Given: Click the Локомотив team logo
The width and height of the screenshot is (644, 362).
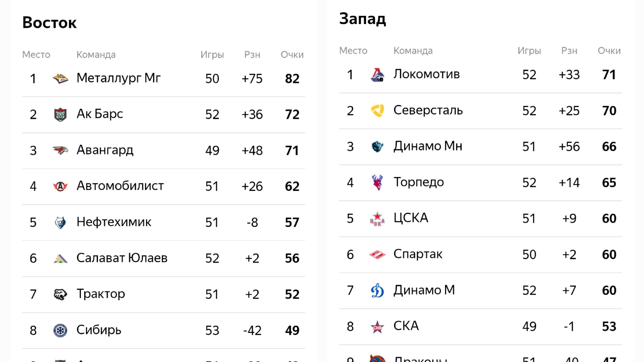Looking at the screenshot, I should point(377,75).
